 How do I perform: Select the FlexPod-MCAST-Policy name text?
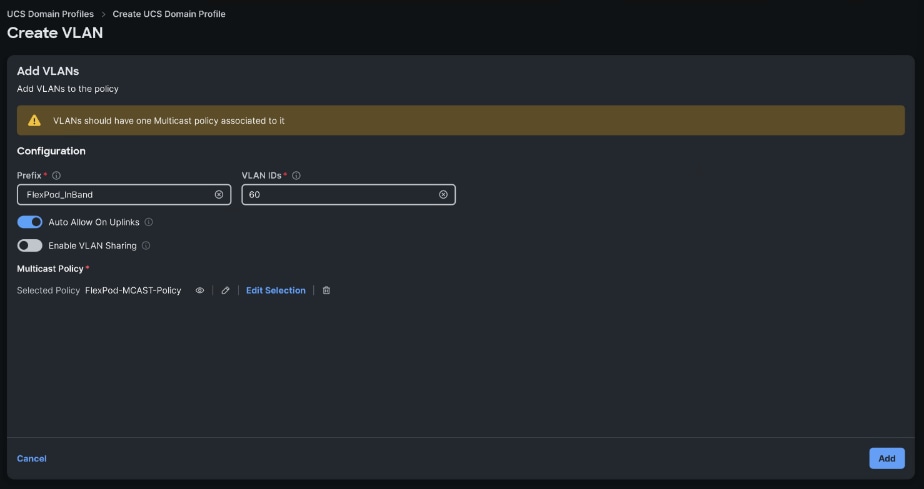point(133,290)
